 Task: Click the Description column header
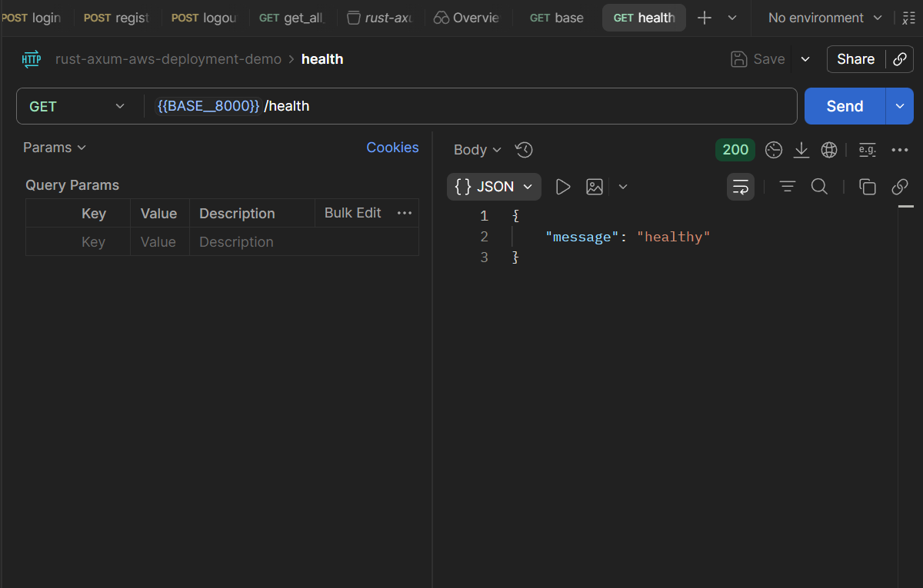pyautogui.click(x=237, y=214)
